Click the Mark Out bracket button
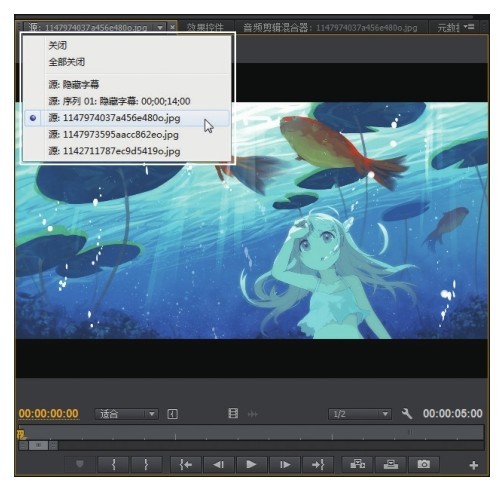503x489 pixels. (146, 464)
